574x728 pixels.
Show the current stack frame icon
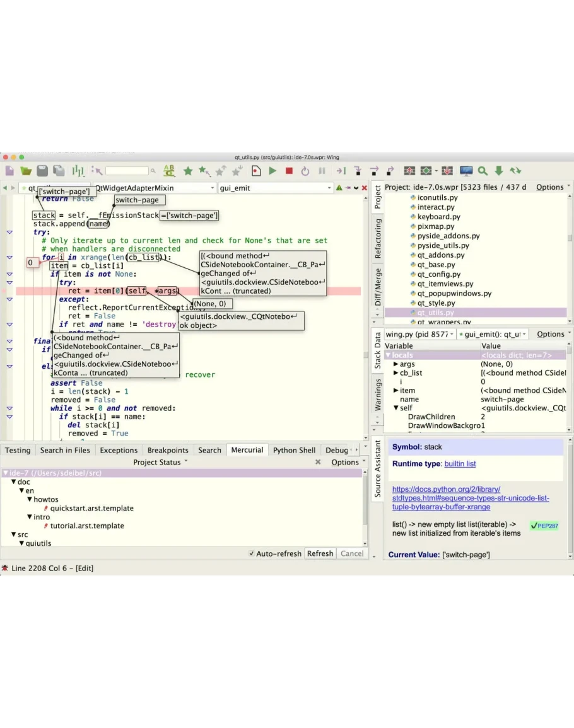426,171
